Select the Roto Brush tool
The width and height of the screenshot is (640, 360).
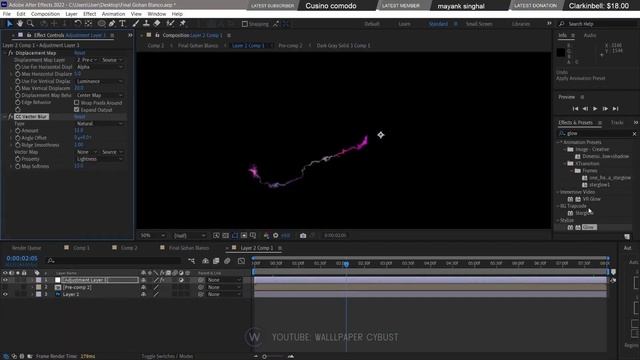click(170, 24)
